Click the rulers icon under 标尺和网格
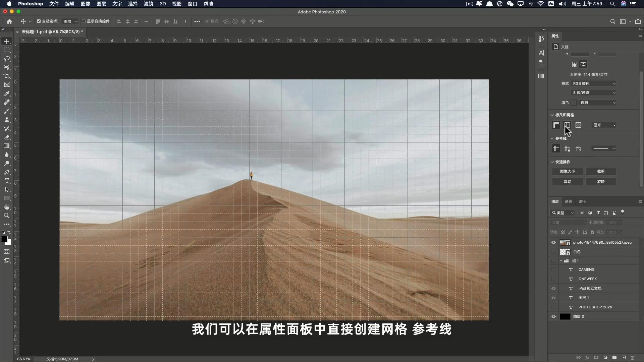The width and height of the screenshot is (644, 362). 556,125
